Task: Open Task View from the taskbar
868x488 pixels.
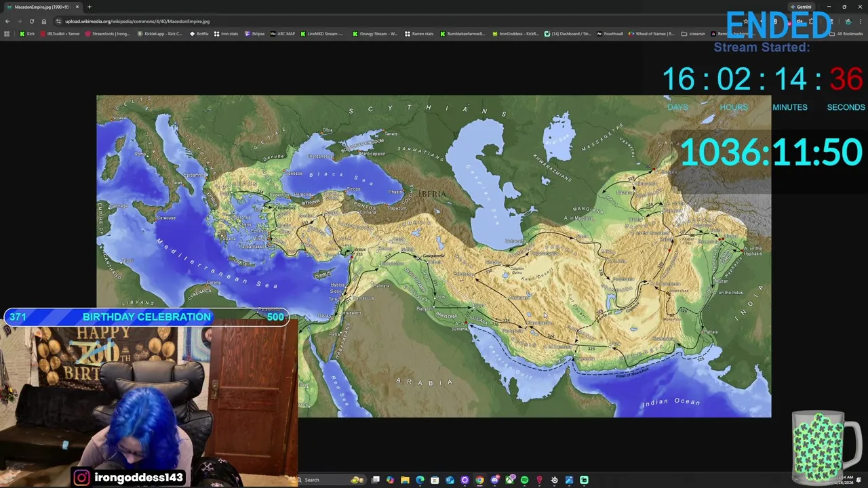Action: click(x=375, y=480)
